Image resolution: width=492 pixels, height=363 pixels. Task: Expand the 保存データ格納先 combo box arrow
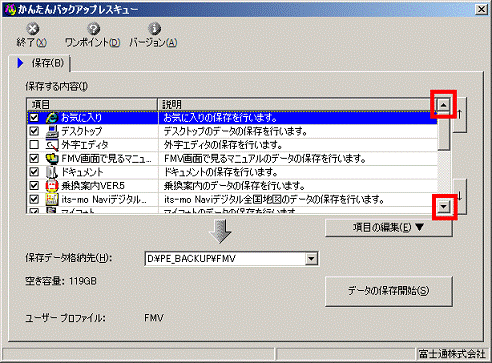[x=311, y=259]
